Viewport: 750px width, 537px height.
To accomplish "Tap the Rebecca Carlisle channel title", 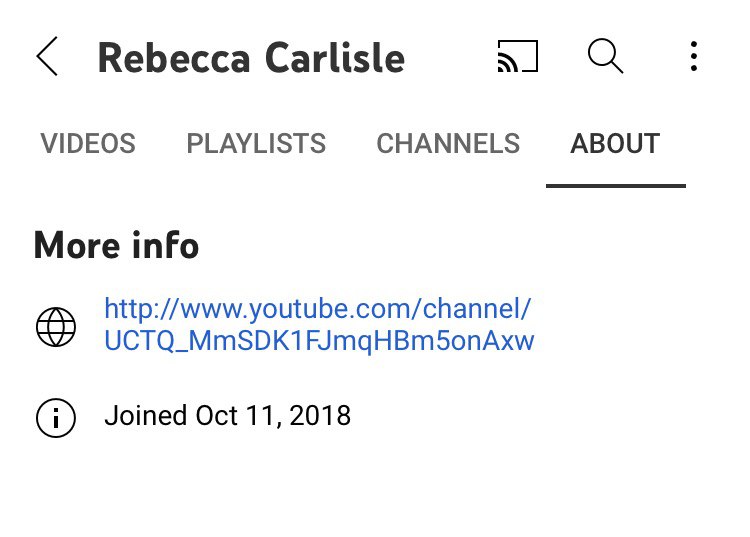I will pyautogui.click(x=251, y=58).
